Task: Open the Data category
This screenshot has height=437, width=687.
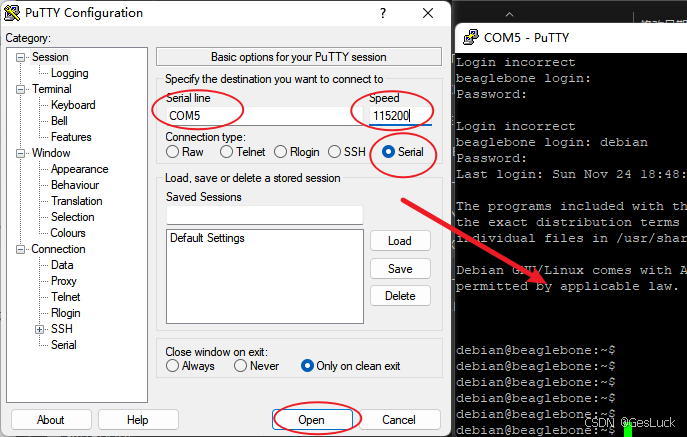Action: click(62, 265)
